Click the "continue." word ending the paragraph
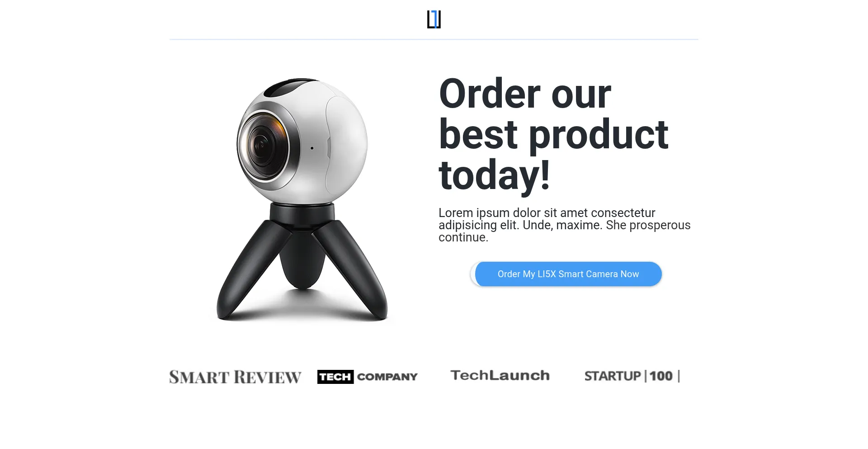 point(463,237)
